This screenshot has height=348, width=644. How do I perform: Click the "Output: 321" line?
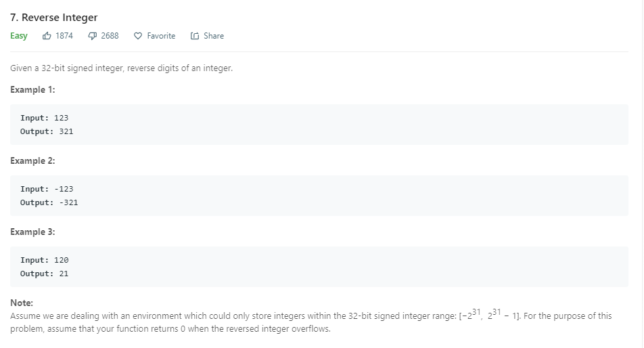pos(47,131)
